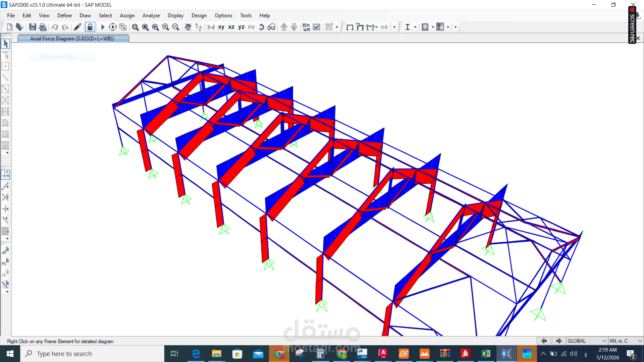Open the Display menu

tap(175, 15)
